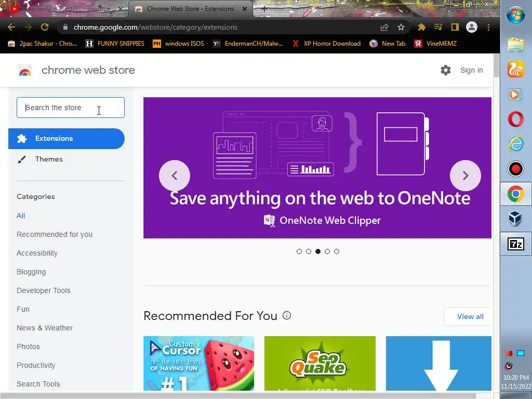Open Windows Explorer from the taskbar
The width and height of the screenshot is (532, 399).
(516, 45)
